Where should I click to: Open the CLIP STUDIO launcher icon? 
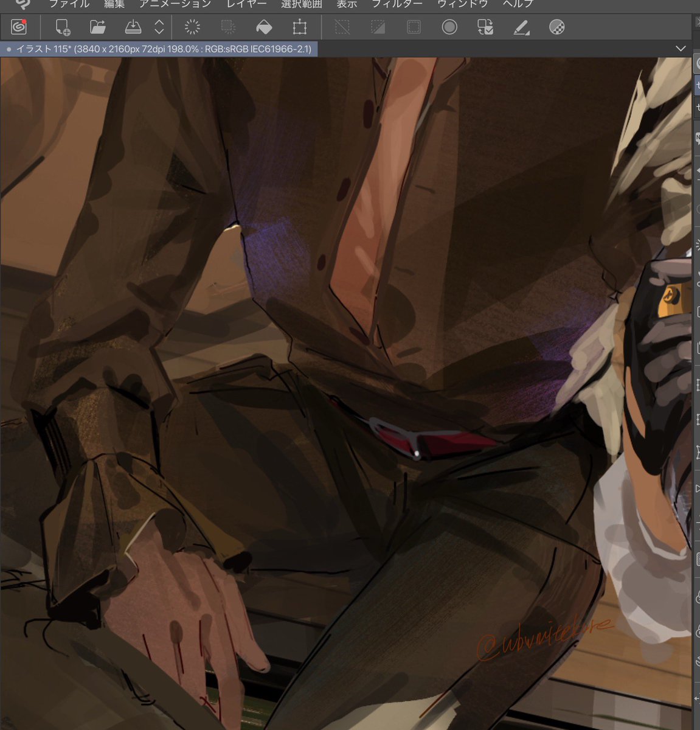coord(19,27)
